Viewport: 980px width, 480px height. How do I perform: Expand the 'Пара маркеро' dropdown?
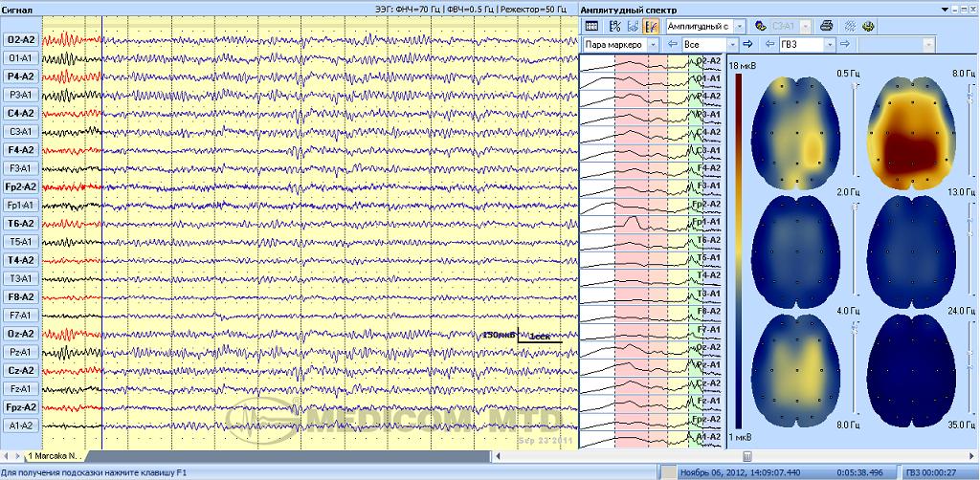(653, 45)
